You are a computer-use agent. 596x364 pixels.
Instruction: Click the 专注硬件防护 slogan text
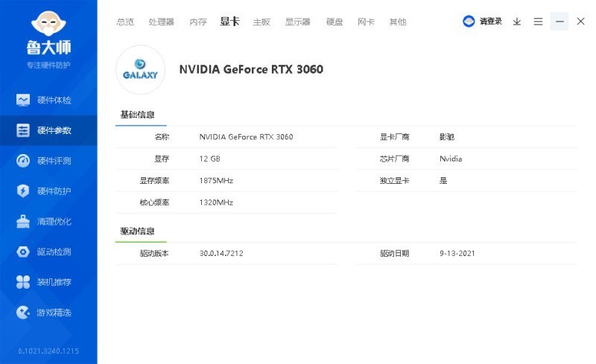pyautogui.click(x=48, y=65)
